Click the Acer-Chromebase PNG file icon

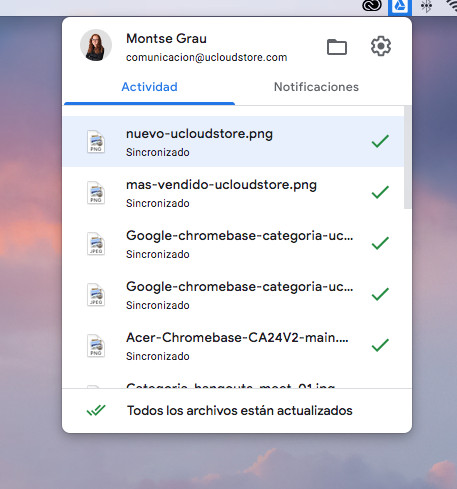pyautogui.click(x=96, y=346)
